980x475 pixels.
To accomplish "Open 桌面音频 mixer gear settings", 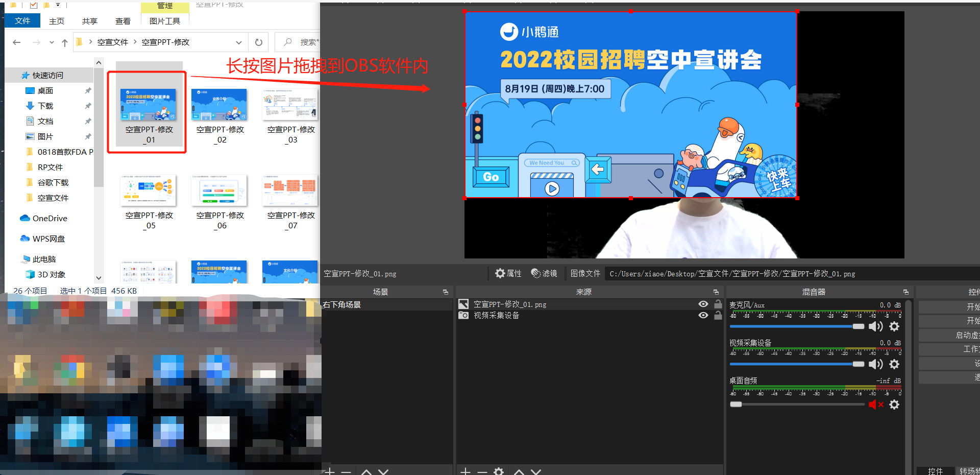I will pyautogui.click(x=894, y=405).
